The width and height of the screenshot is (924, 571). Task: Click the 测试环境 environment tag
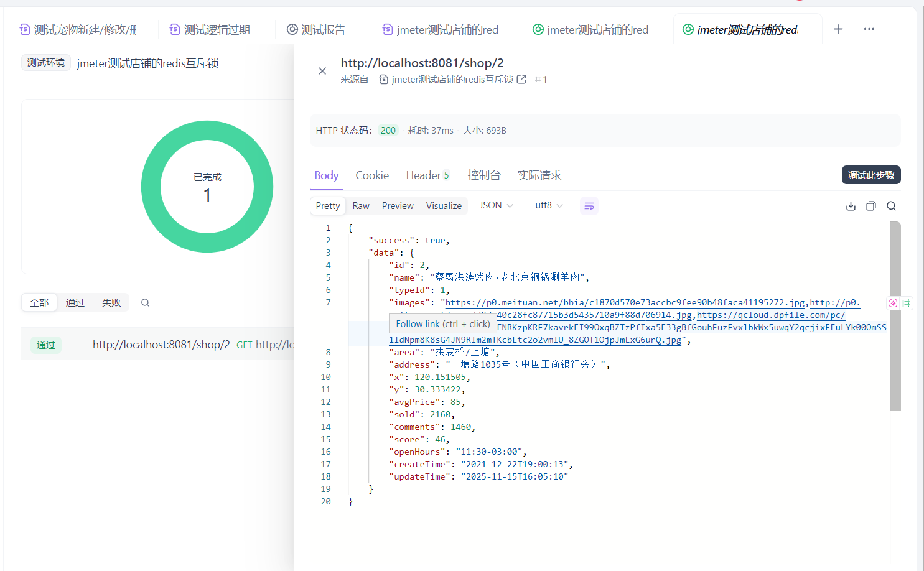(46, 63)
